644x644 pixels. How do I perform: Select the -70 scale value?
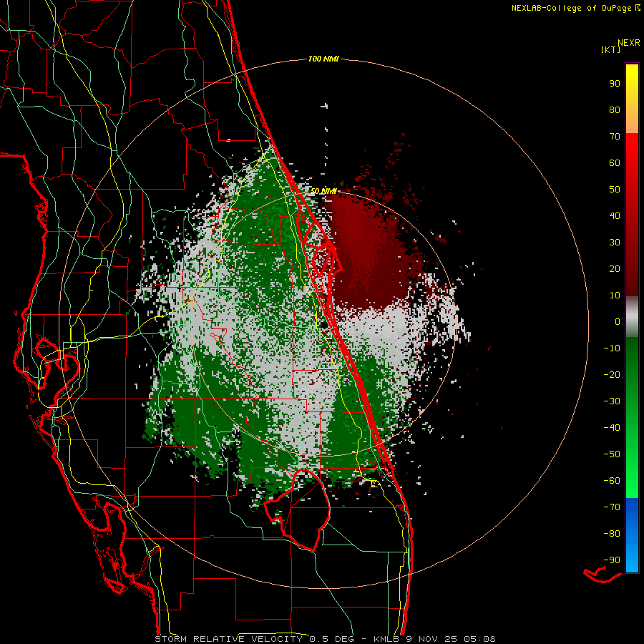(x=612, y=507)
